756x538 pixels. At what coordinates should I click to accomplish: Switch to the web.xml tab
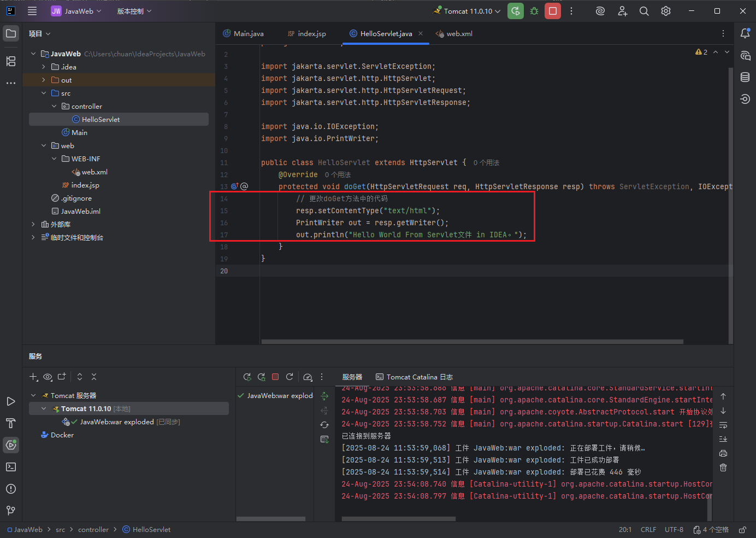pos(454,34)
